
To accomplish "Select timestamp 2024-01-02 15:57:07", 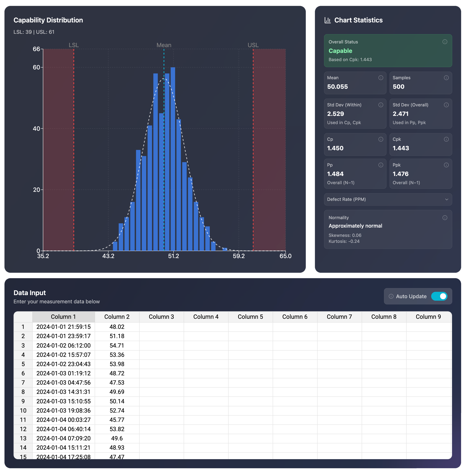I will pyautogui.click(x=63, y=355).
